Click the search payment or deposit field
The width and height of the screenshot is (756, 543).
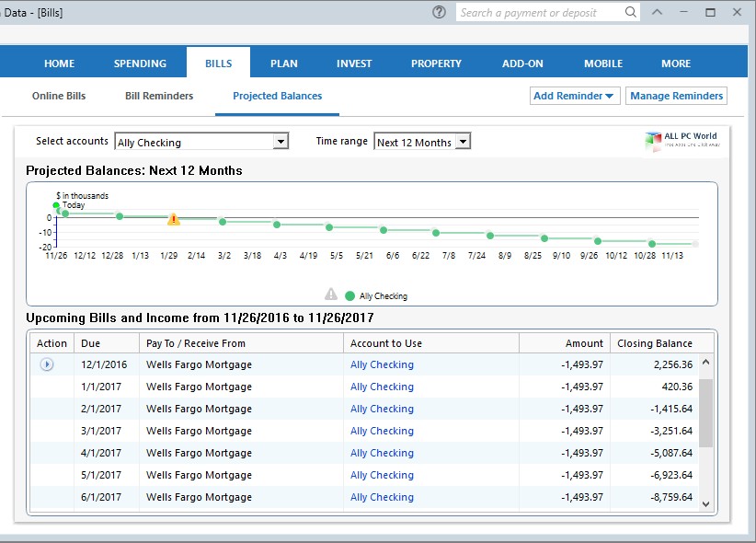click(x=539, y=13)
